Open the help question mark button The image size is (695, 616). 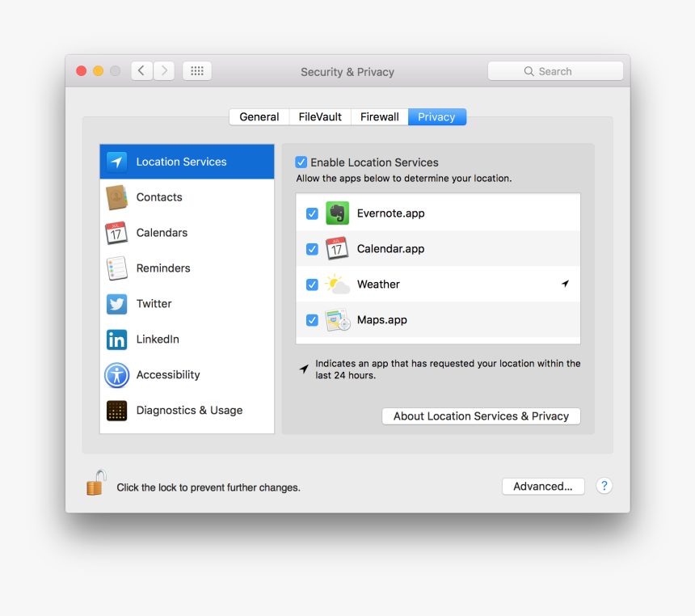pos(604,486)
